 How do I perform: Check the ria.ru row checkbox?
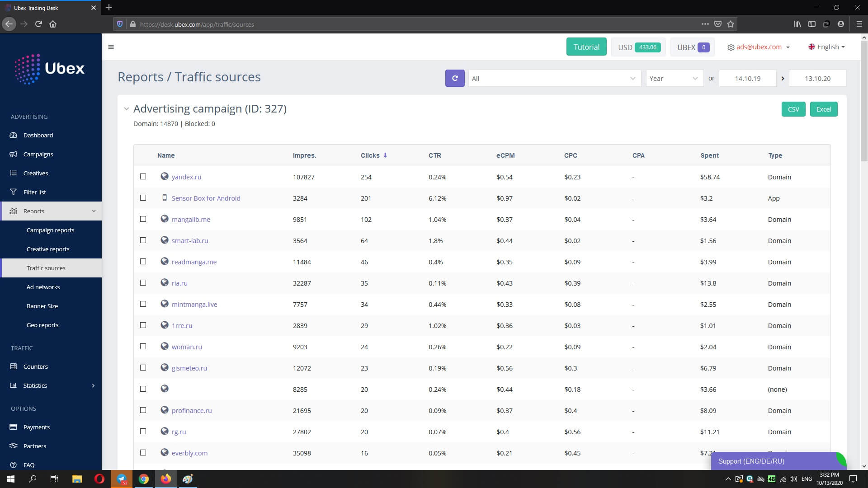(x=143, y=283)
